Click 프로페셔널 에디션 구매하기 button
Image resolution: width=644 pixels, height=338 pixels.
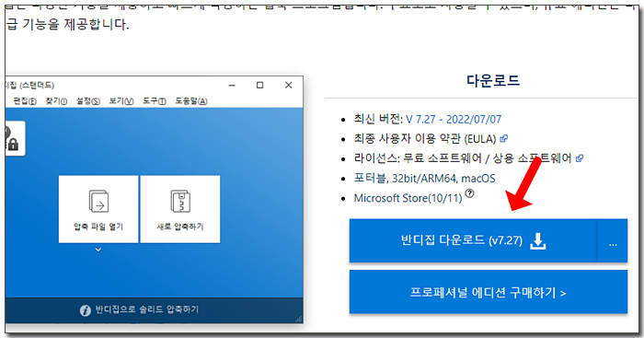pyautogui.click(x=489, y=292)
